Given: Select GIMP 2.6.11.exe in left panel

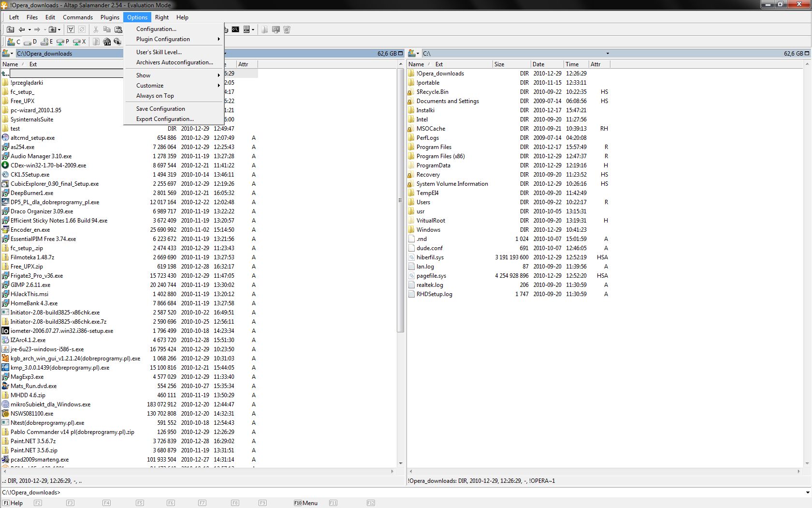Looking at the screenshot, I should click(x=30, y=285).
